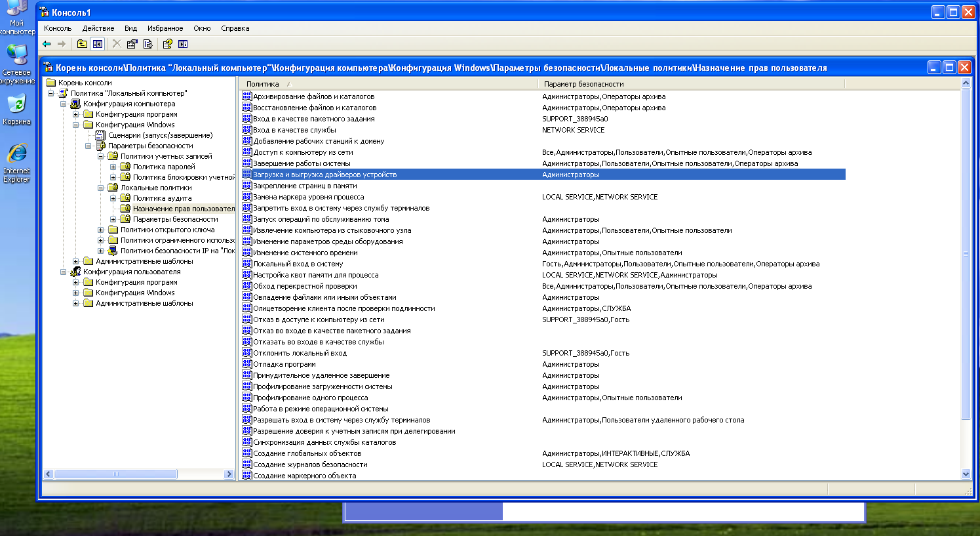Image resolution: width=980 pixels, height=536 pixels.
Task: Expand the Политика аудита node
Action: (x=113, y=198)
